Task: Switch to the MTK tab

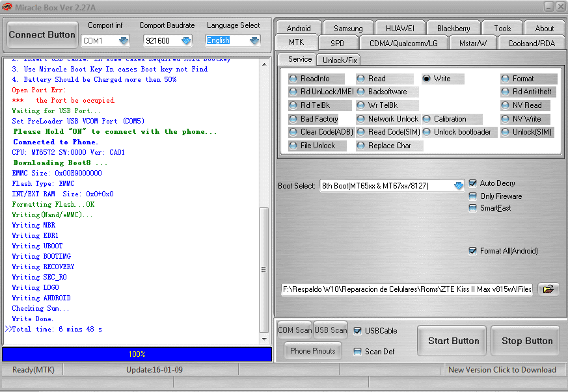Action: coord(296,42)
